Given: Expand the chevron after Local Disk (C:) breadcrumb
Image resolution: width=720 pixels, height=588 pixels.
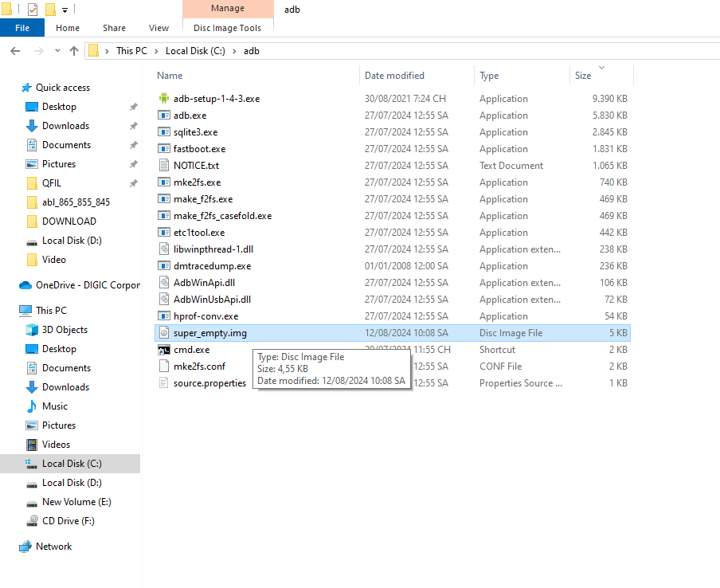Looking at the screenshot, I should pyautogui.click(x=234, y=51).
